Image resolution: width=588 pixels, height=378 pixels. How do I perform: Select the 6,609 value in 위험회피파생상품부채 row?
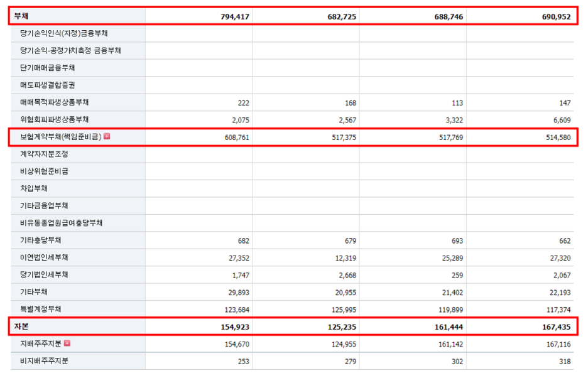click(562, 121)
